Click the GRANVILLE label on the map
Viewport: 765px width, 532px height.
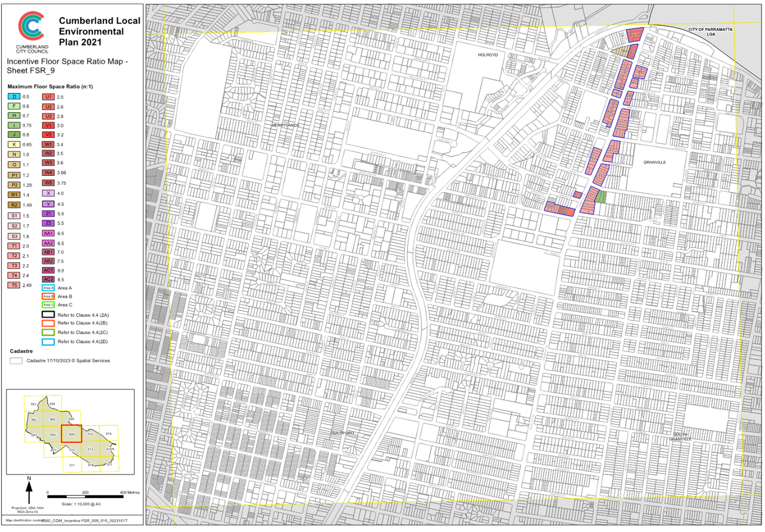654,162
